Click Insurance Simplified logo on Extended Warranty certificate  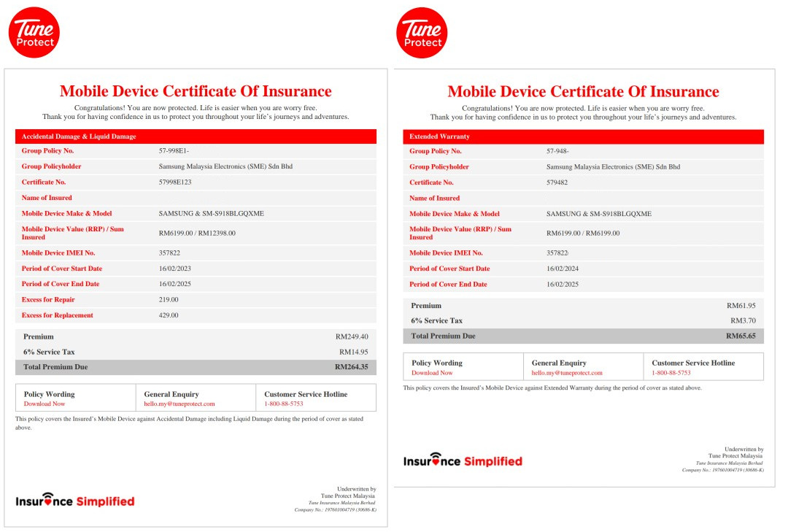coord(463,460)
